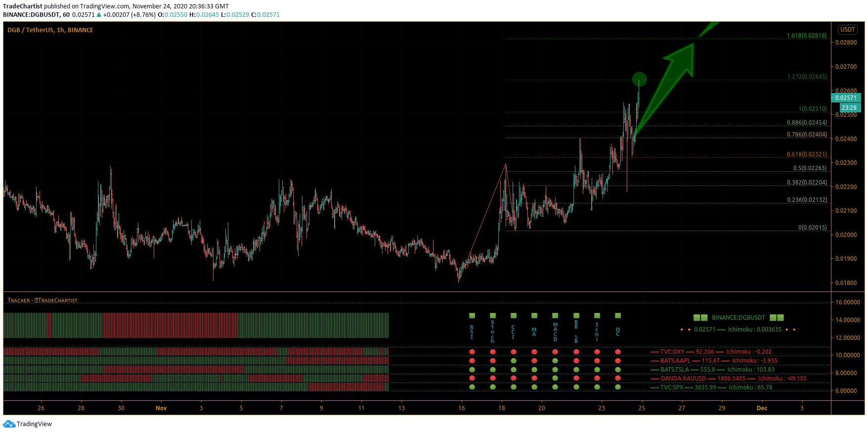Click the MA status dot in BATS:TSLA row
Screen dimensions: 868x433
click(534, 370)
